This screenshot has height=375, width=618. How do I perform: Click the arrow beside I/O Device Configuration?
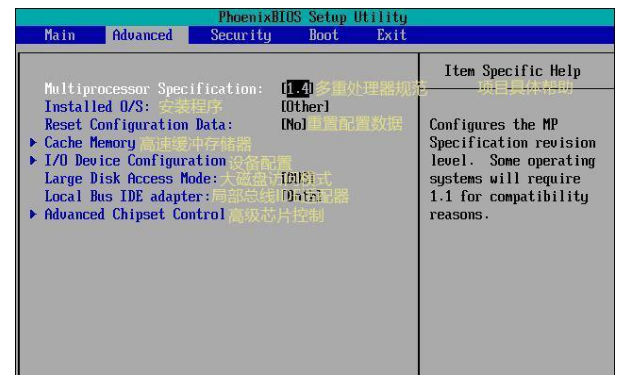(x=34, y=160)
